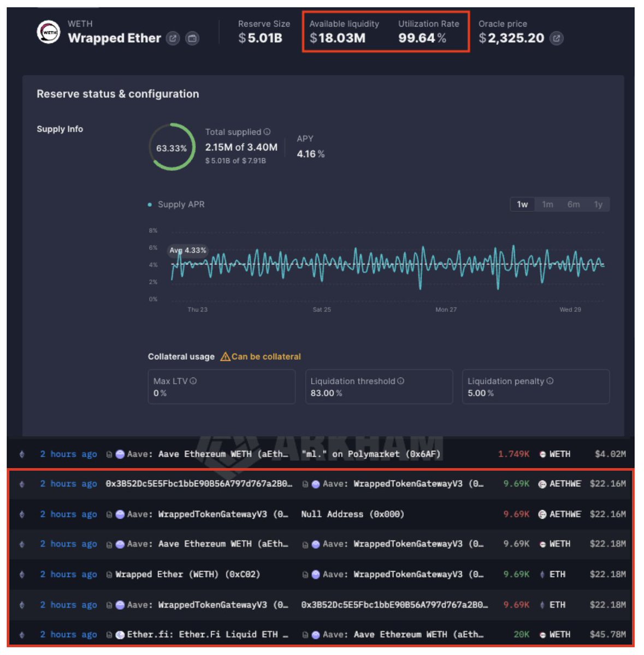Screen dimensions: 644x655
Task: Click the Aave logo in the Polymarket row sender
Action: (x=120, y=454)
